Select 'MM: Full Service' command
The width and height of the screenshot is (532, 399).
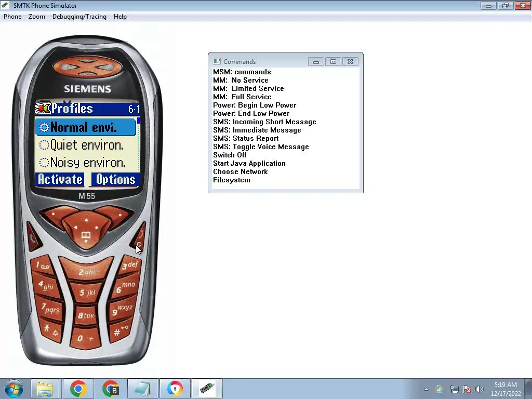click(242, 97)
